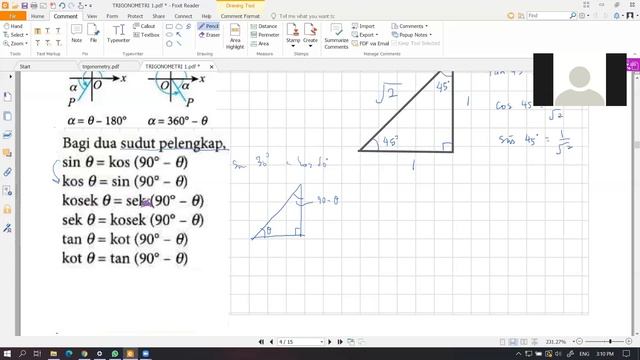Open the Security lock side panel
Viewport: 640px width, 360px height.
(7, 209)
